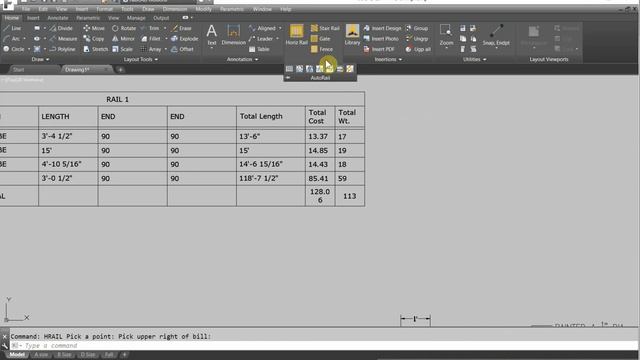Click Insert PDF in Insertions panel
This screenshot has width=640, height=360.
(x=379, y=49)
